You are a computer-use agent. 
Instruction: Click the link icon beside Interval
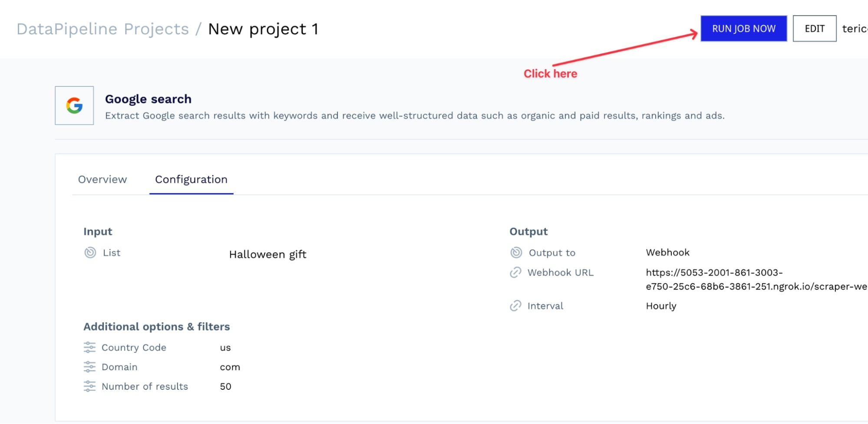(515, 306)
